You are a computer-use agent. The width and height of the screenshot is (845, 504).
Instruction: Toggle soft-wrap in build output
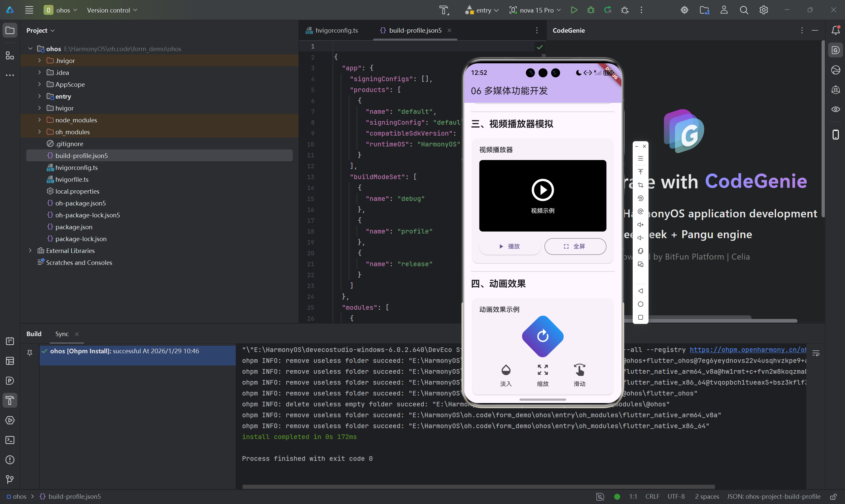tap(816, 353)
